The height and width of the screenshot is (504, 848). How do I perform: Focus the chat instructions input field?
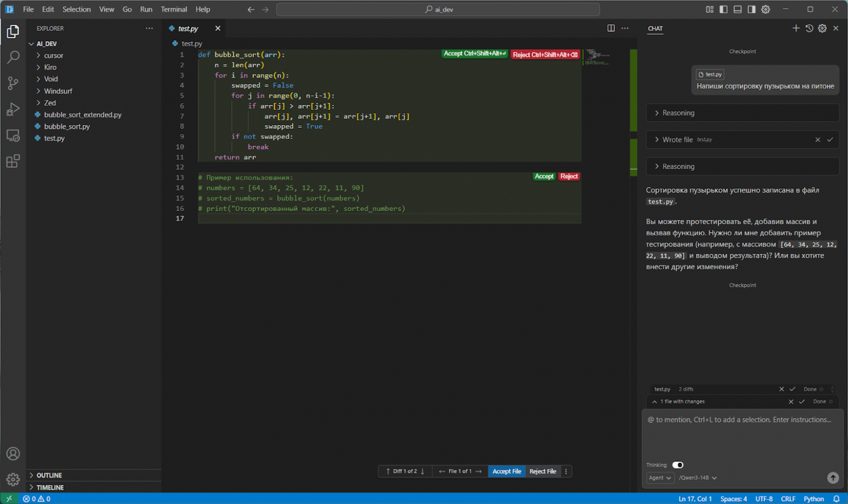pyautogui.click(x=742, y=435)
